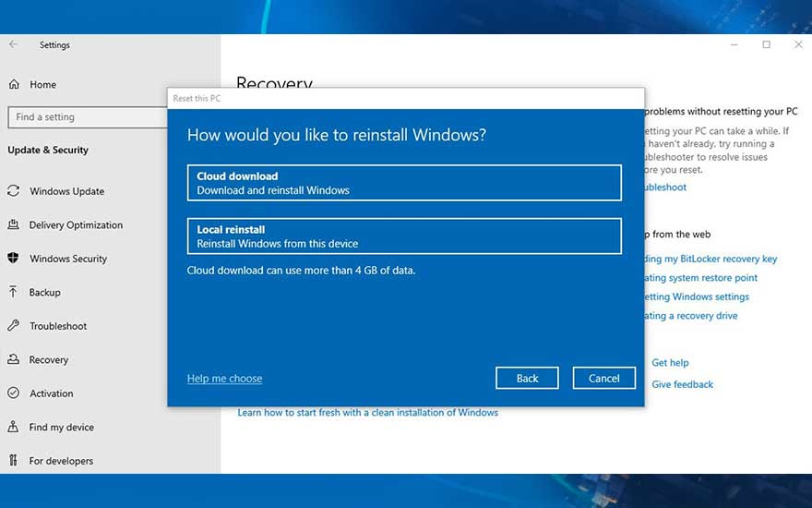
Task: Open the Get help link
Action: [670, 363]
